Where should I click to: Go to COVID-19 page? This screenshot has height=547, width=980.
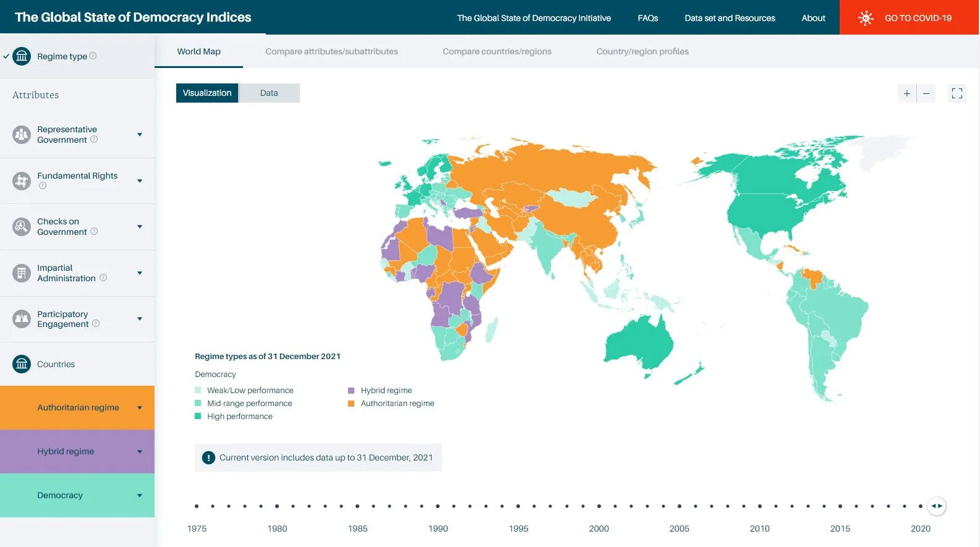[909, 18]
